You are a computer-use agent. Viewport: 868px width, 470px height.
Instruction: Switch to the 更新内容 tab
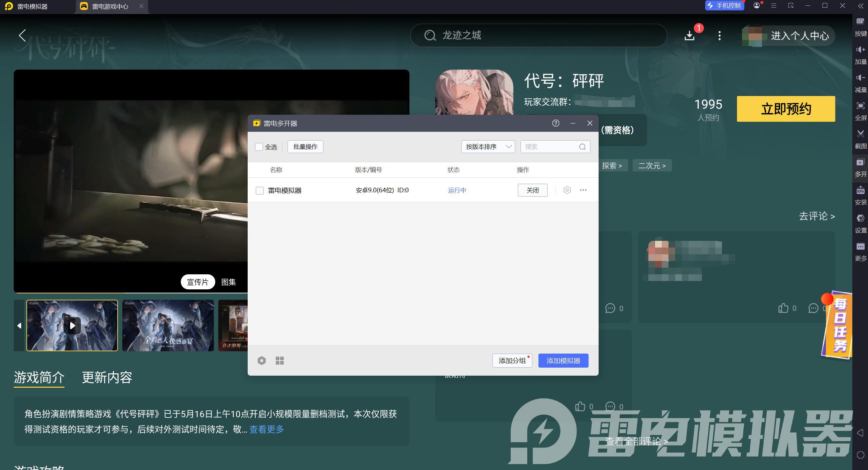[x=107, y=377]
